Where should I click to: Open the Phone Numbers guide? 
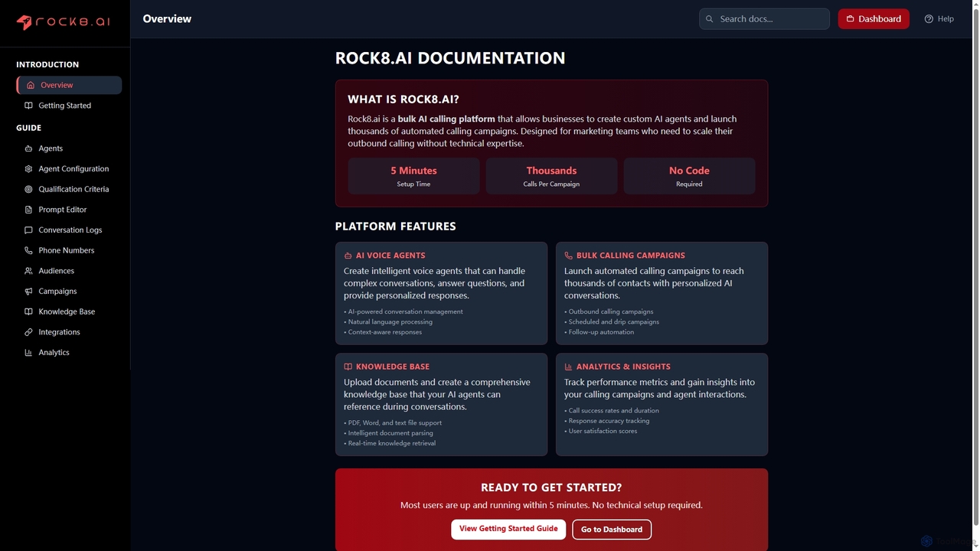click(x=69, y=250)
